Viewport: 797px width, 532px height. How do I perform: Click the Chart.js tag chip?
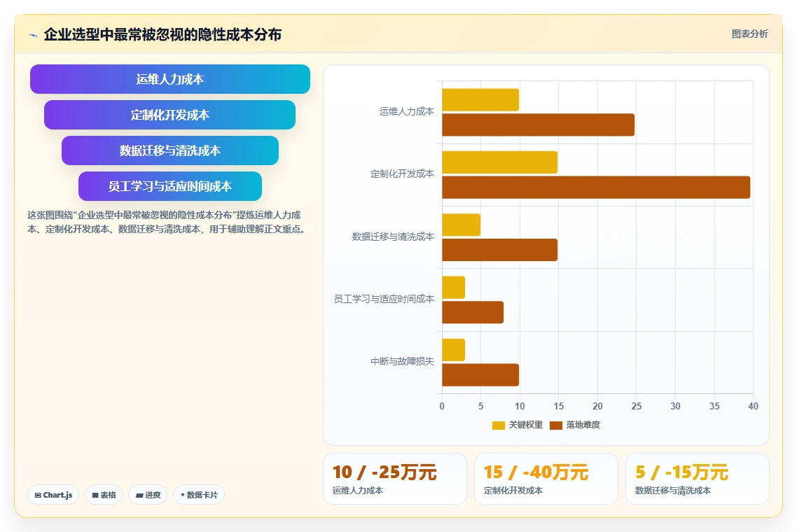53,495
